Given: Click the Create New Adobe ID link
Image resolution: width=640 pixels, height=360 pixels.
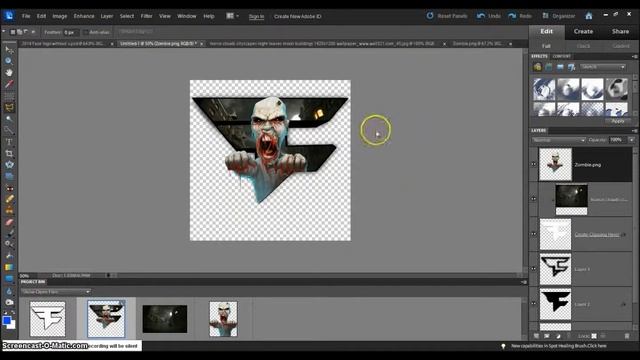Looking at the screenshot, I should coord(298,16).
